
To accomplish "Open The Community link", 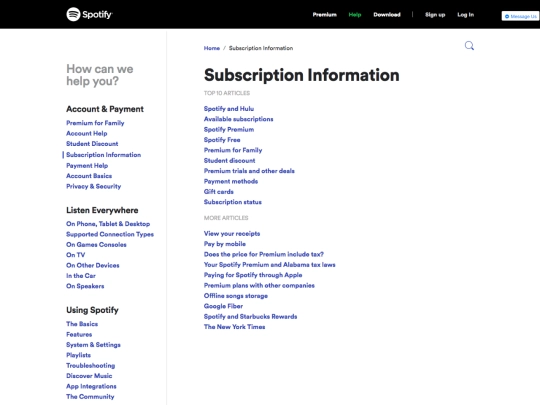I will 90,397.
